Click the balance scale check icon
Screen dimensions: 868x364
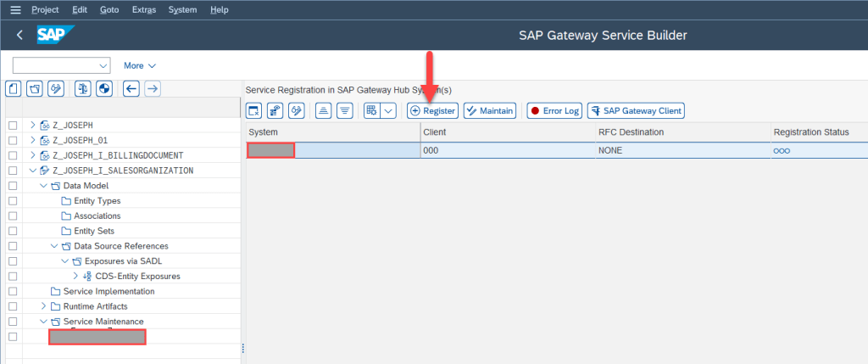coord(83,88)
